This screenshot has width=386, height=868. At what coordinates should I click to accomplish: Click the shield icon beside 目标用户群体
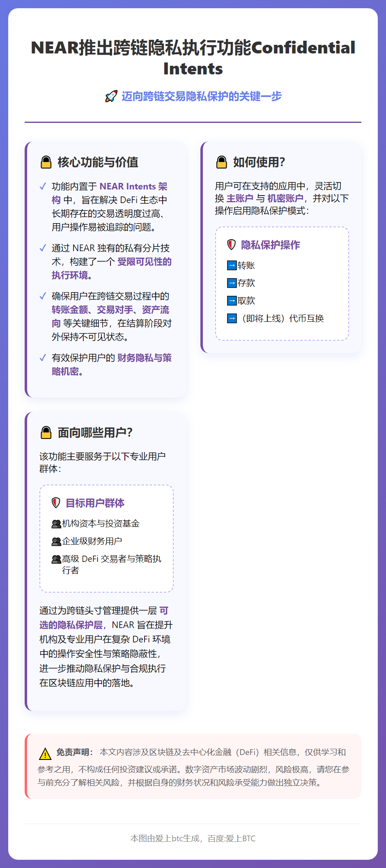[56, 503]
